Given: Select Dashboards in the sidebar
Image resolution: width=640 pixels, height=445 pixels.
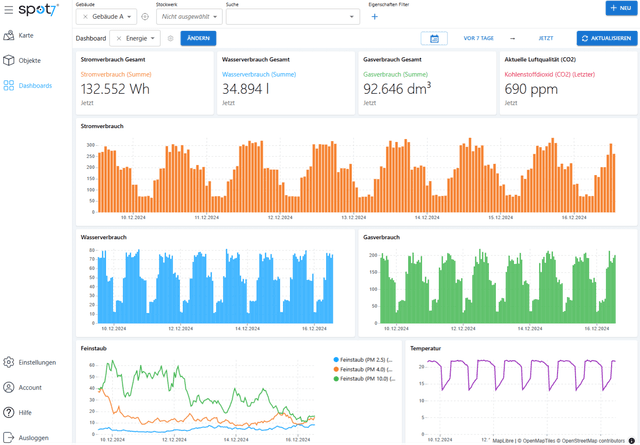Looking at the screenshot, I should [x=35, y=85].
